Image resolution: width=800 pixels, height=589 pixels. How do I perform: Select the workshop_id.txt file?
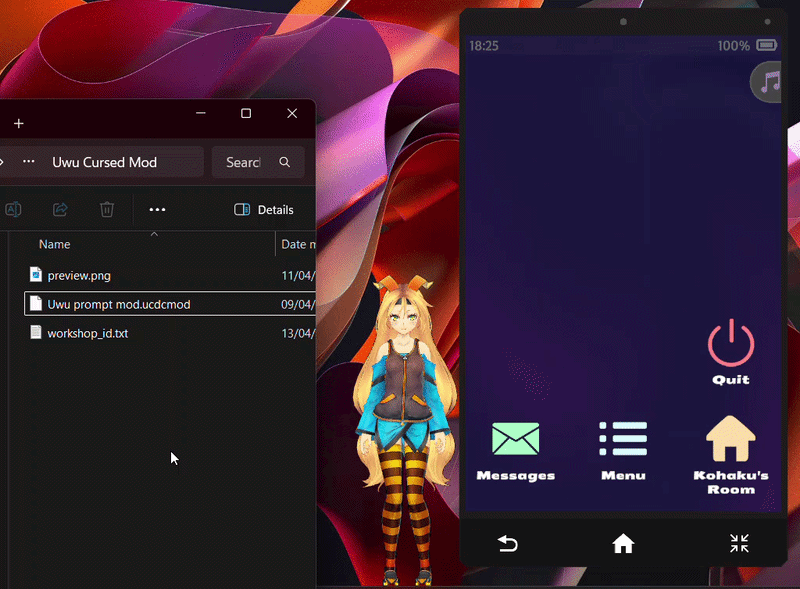87,333
